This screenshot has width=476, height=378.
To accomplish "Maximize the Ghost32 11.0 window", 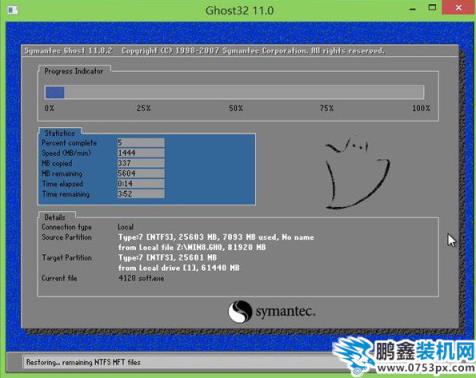I will pyautogui.click(x=432, y=8).
